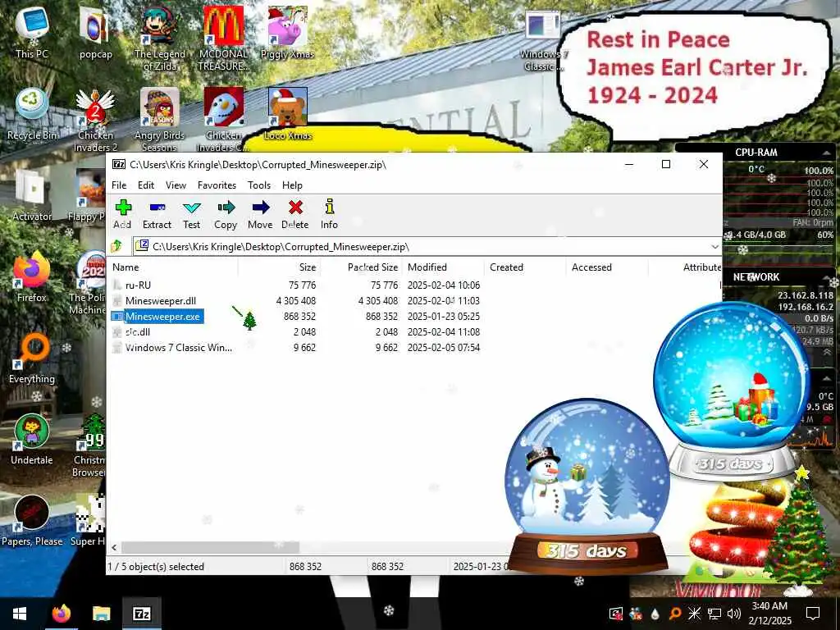Screen dimensions: 840x630
Task: Open the volume tray icon
Action: pyautogui.click(x=734, y=614)
